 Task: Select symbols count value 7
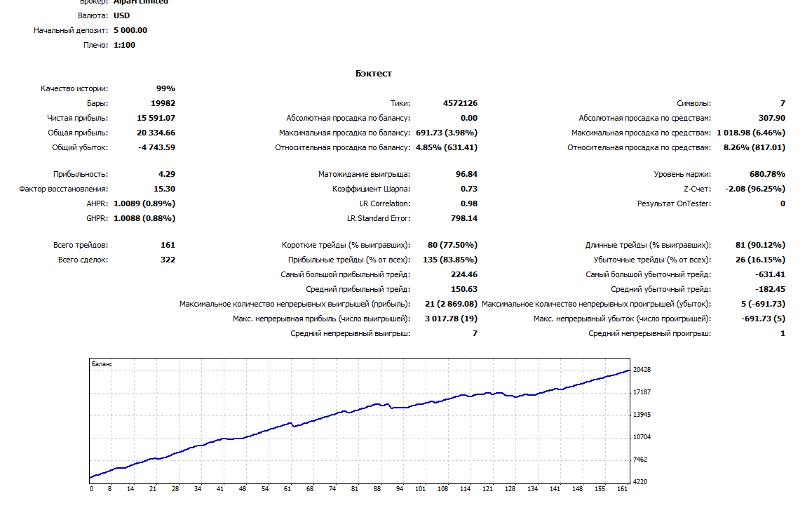(783, 103)
